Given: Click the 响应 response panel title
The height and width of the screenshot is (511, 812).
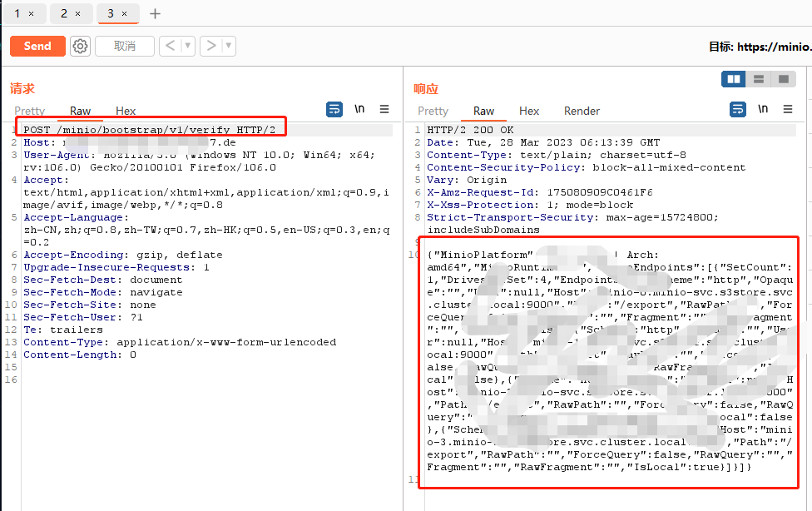Looking at the screenshot, I should (x=426, y=88).
